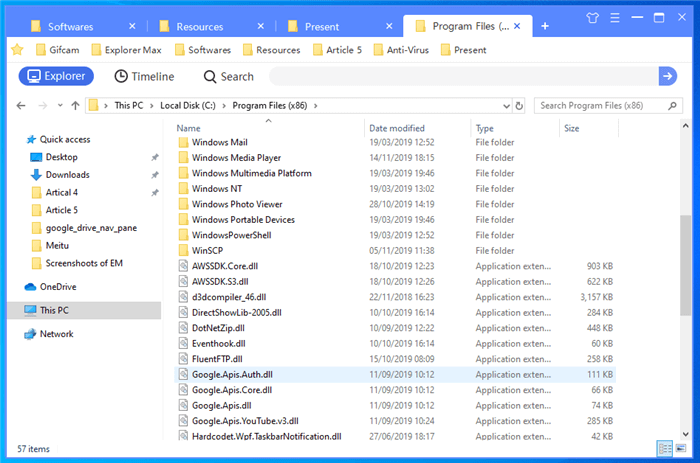The image size is (700, 463).
Task: Click the Search Program Files (x86) box
Action: [x=608, y=106]
